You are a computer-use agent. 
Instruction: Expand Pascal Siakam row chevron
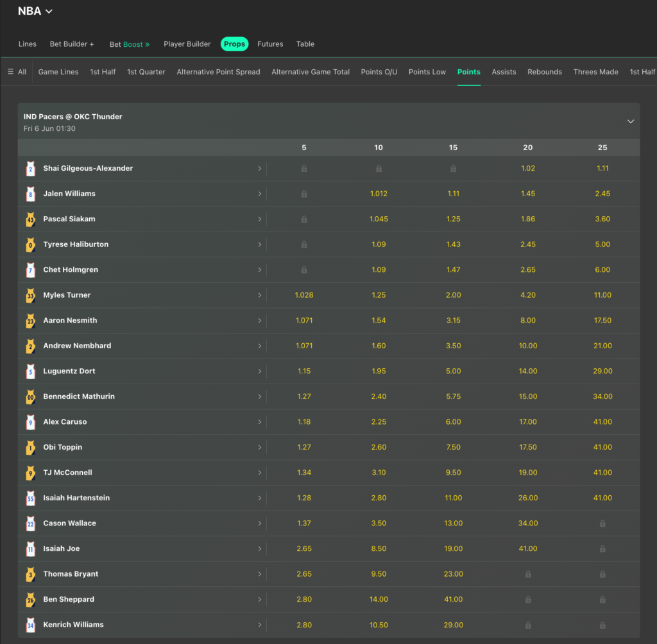coord(260,219)
